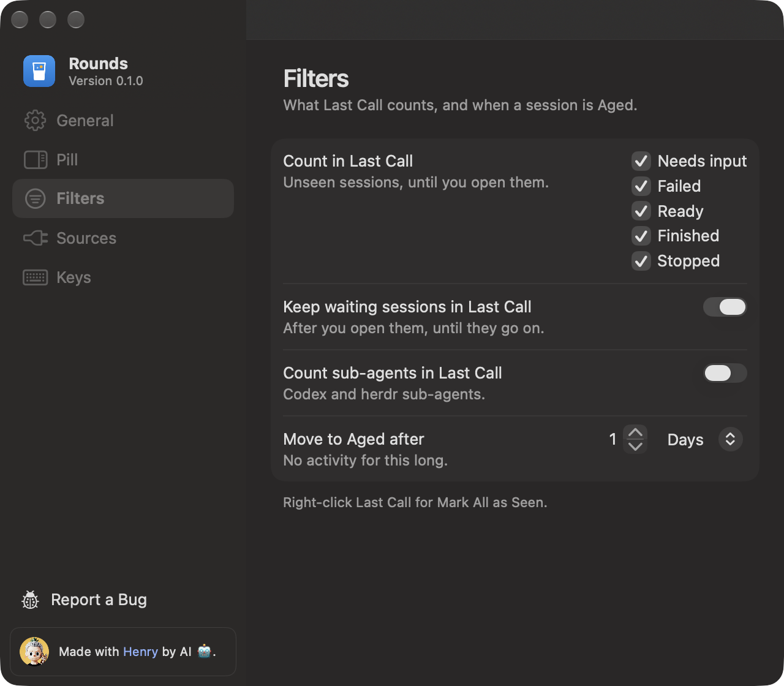
Task: Toggle Keep waiting sessions in Last Call
Action: 725,307
